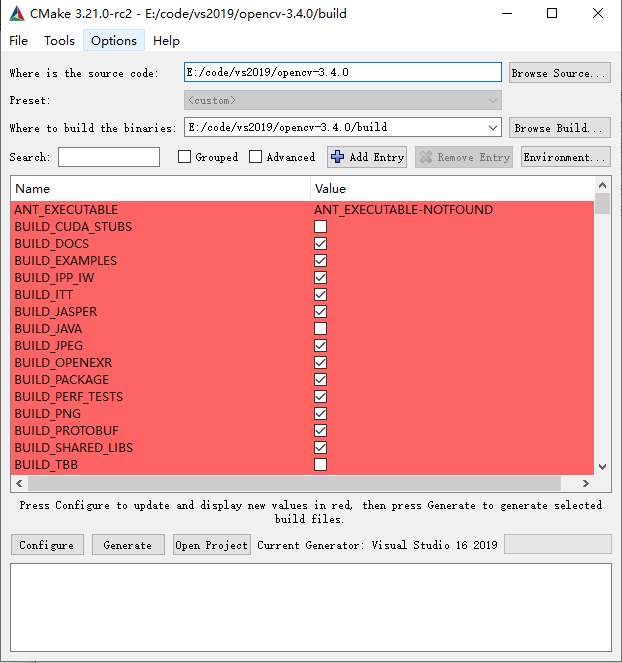
Task: Uncheck the BUILD_SHARED_LIBS checkbox
Action: 321,447
